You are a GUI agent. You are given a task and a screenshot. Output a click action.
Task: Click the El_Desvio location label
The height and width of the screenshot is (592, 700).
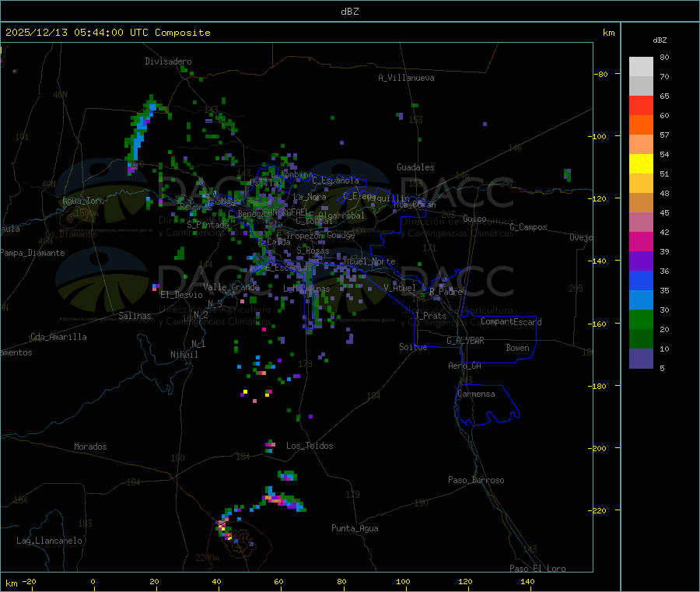coord(181,295)
